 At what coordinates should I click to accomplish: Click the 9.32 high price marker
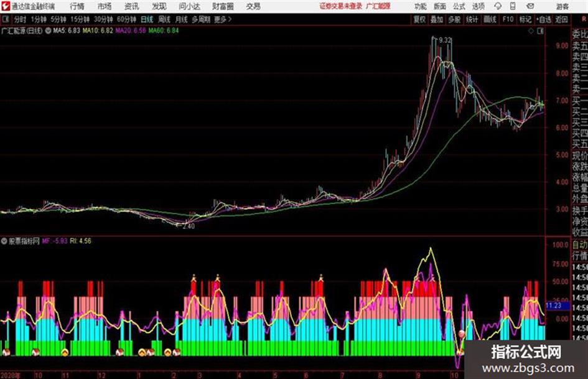(445, 40)
